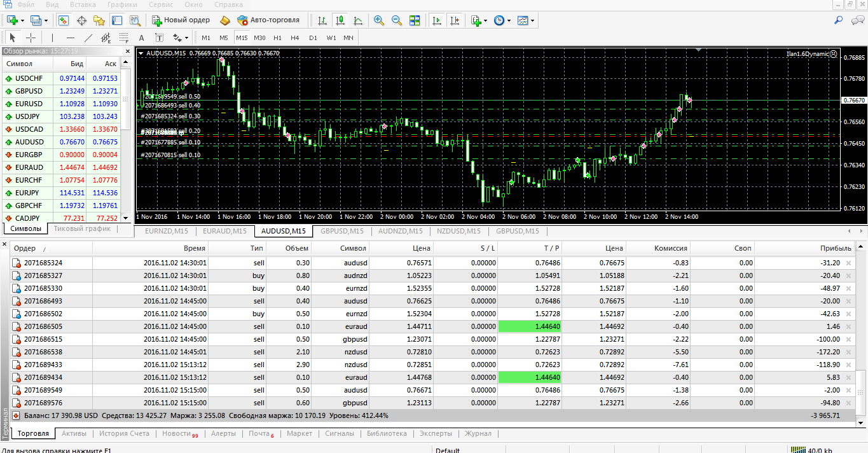The image size is (868, 453).
Task: Switch timeframe to M15
Action: tap(242, 38)
